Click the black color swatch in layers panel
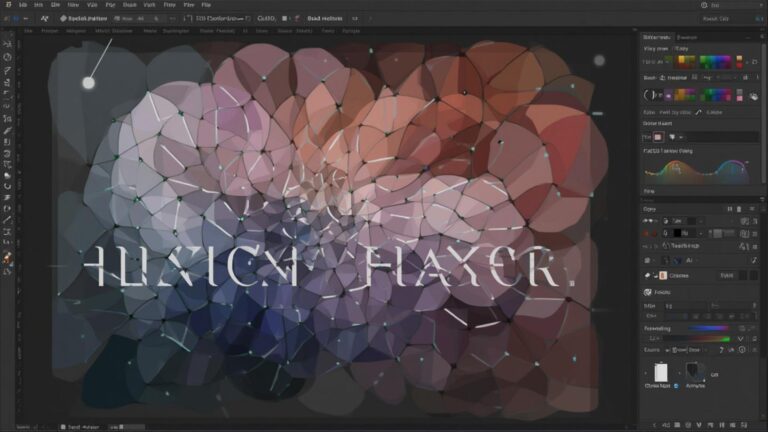This screenshot has width=768, height=432. 677,234
